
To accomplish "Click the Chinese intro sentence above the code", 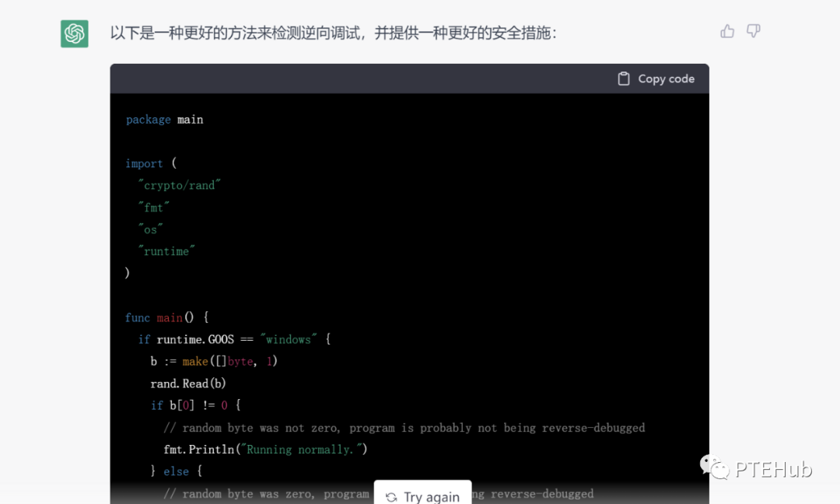I will (x=333, y=33).
